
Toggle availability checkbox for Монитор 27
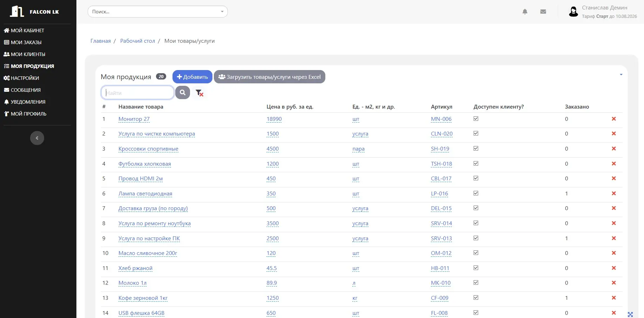476,118
